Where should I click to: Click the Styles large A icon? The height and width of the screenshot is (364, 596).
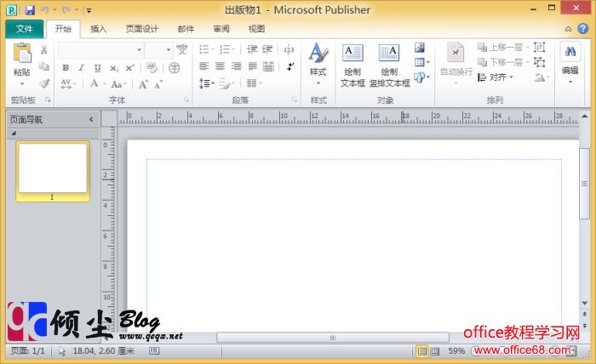[318, 53]
